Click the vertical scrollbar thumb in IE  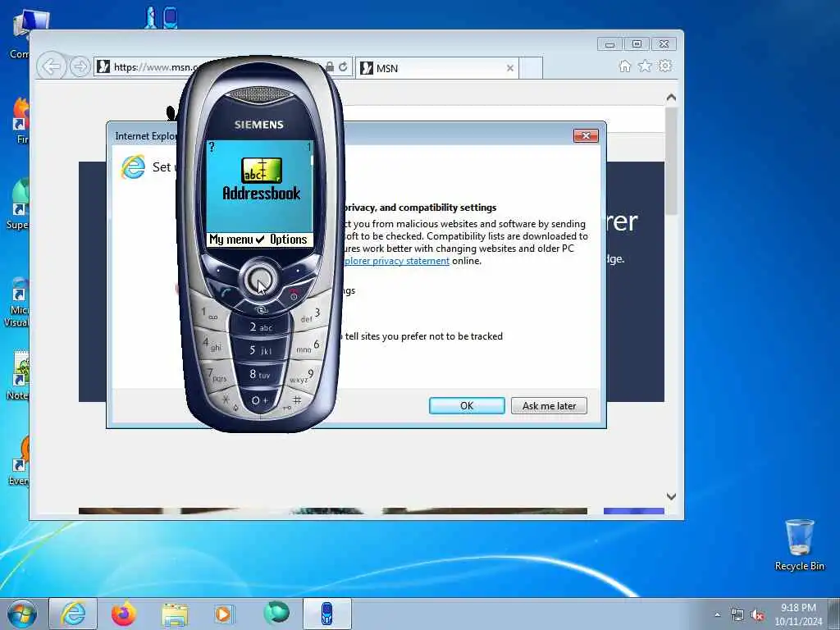(671, 161)
